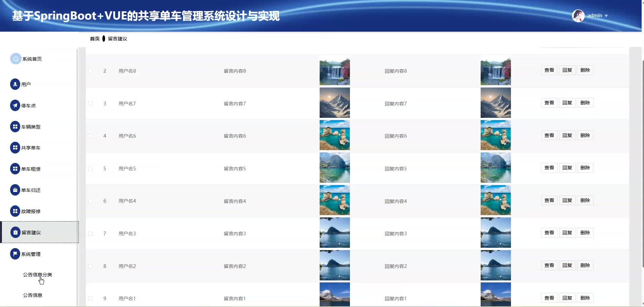Screen dimensions: 644x307
Task: Check the box next to 用户名3
Action: 91,234
